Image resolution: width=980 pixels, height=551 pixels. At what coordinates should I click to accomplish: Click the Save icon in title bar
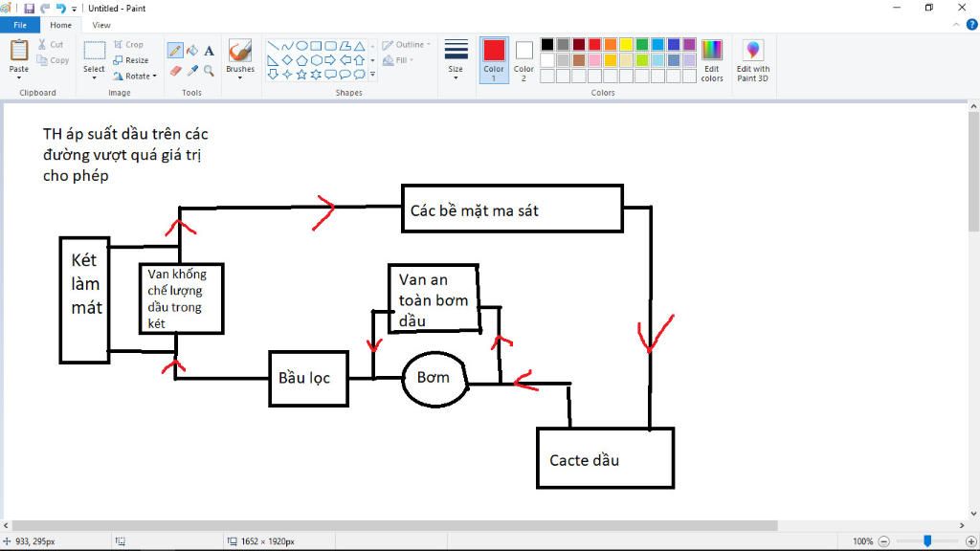[x=29, y=8]
